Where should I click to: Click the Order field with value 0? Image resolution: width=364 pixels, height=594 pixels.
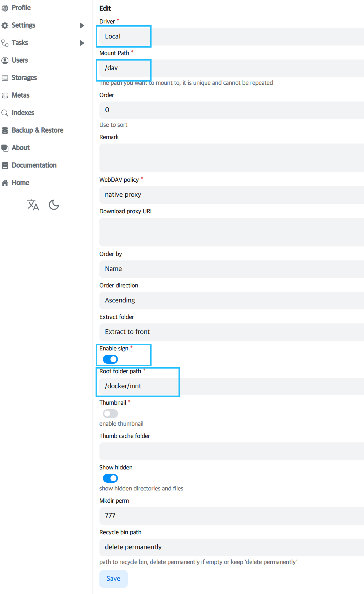pyautogui.click(x=232, y=110)
